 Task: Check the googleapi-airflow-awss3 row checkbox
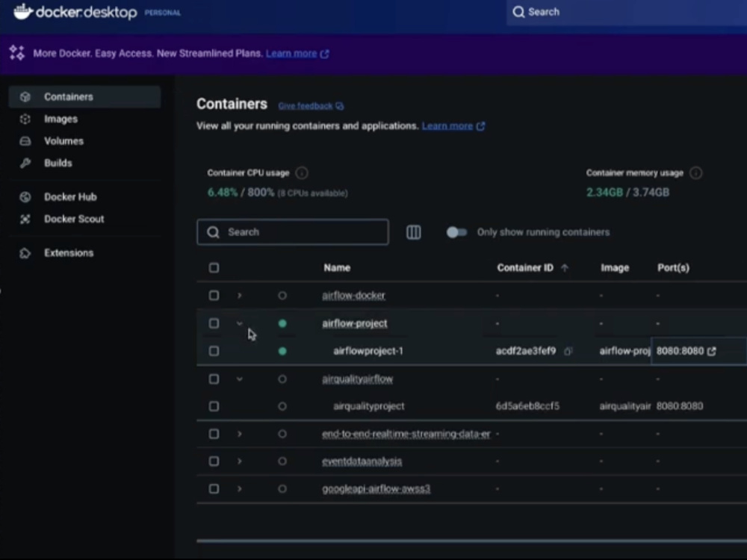click(x=214, y=489)
